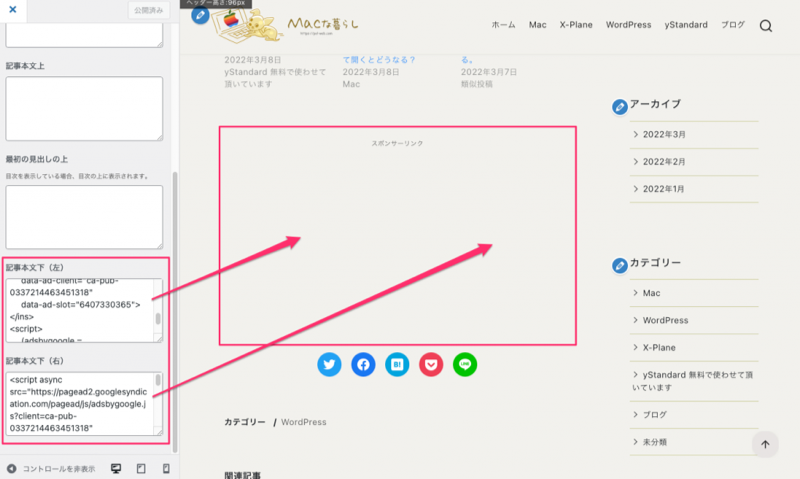The height and width of the screenshot is (479, 800).
Task: Open the ブログ navigation menu item
Action: [x=733, y=25]
